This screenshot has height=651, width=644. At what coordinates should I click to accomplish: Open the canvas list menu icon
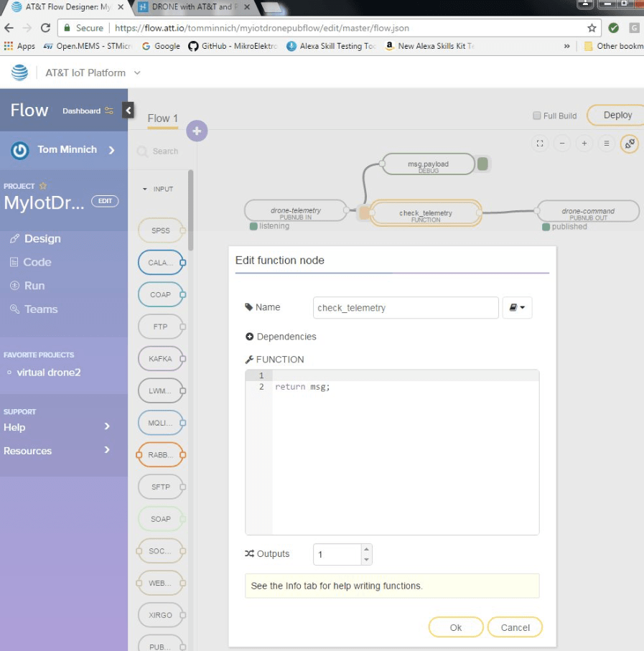(607, 144)
